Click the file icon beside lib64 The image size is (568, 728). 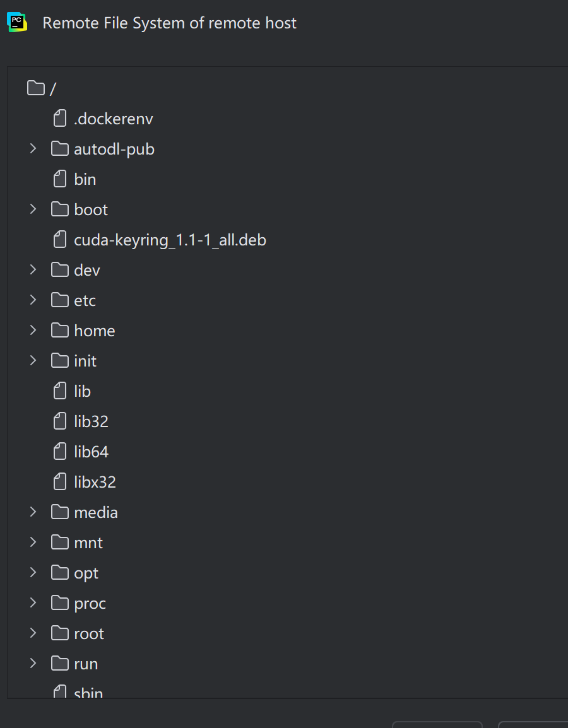click(59, 451)
